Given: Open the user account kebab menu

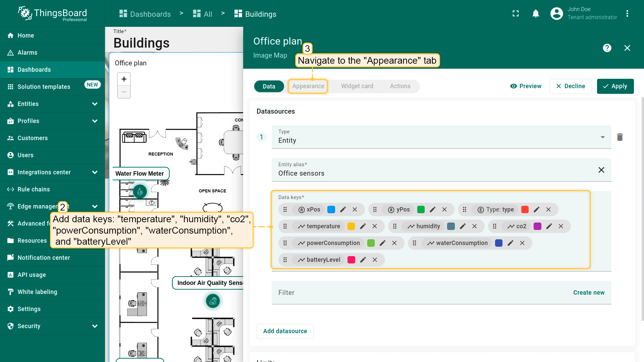Looking at the screenshot, I should coord(627,14).
